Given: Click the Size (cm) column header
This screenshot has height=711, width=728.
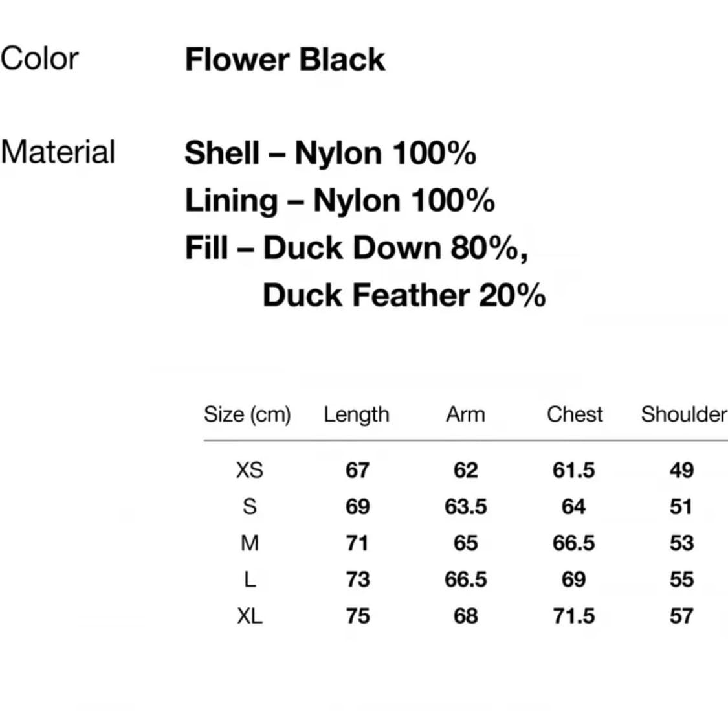Looking at the screenshot, I should point(247,414).
